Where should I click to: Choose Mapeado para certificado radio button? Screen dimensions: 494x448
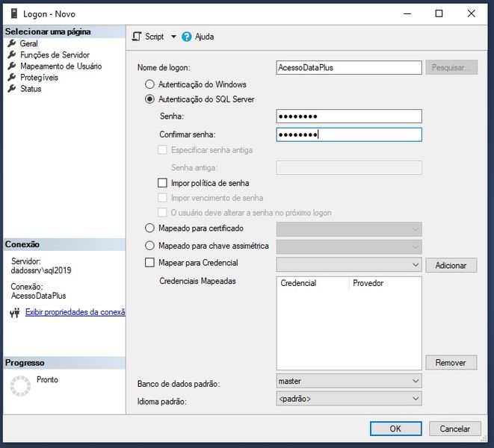point(149,228)
